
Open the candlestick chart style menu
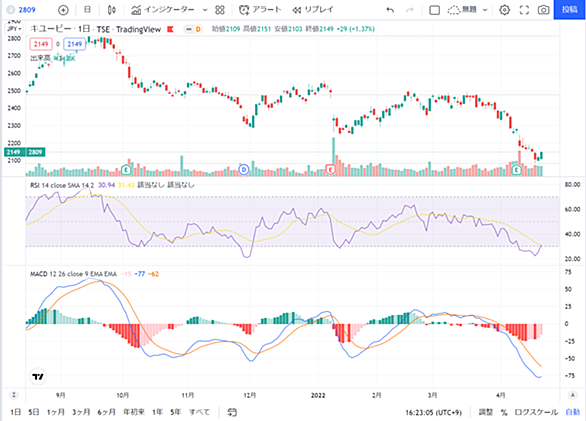[111, 10]
